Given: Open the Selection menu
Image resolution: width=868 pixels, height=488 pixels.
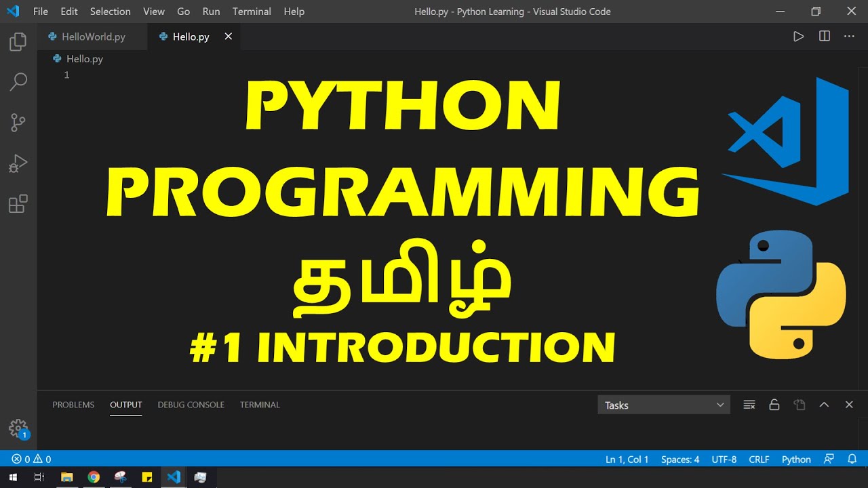Looking at the screenshot, I should tap(111, 12).
